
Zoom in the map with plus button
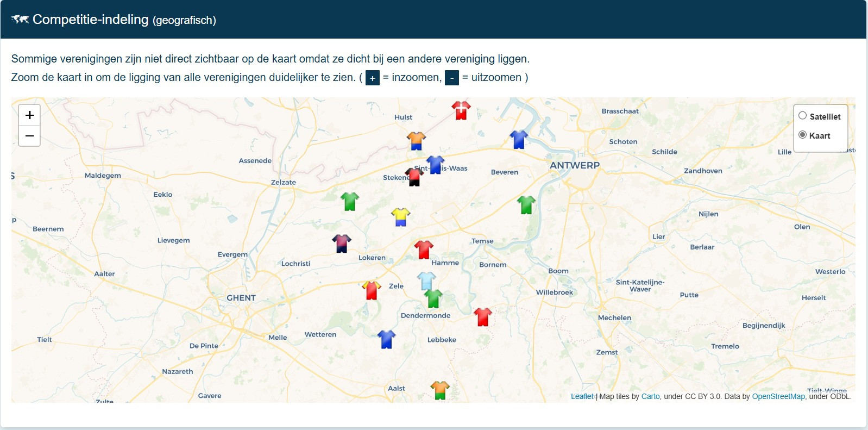[x=30, y=115]
